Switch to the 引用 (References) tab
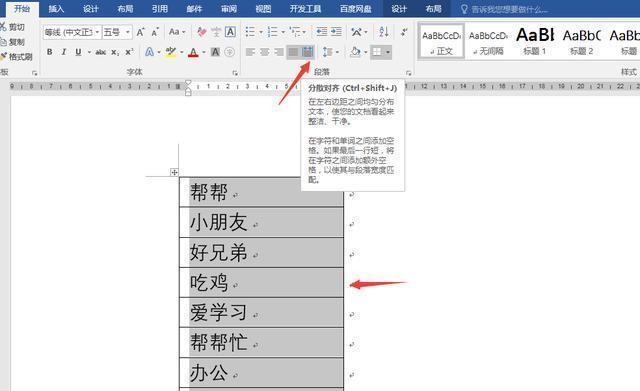640x391 pixels. (x=160, y=9)
